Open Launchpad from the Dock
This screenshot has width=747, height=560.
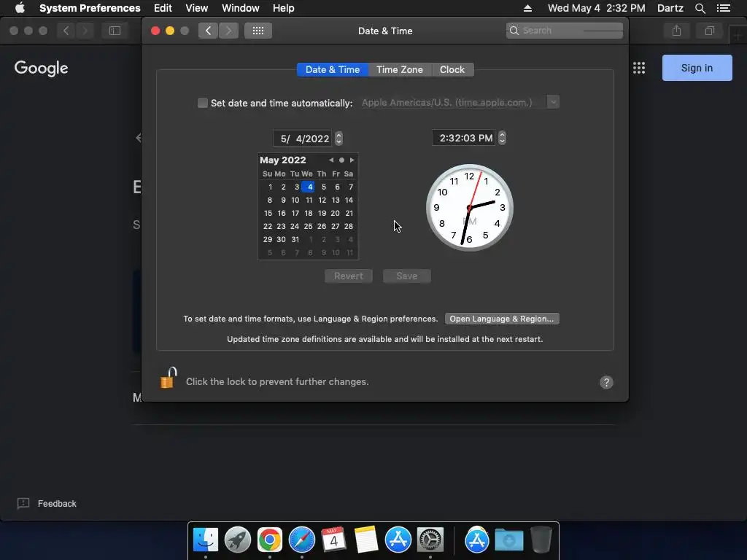tap(238, 540)
